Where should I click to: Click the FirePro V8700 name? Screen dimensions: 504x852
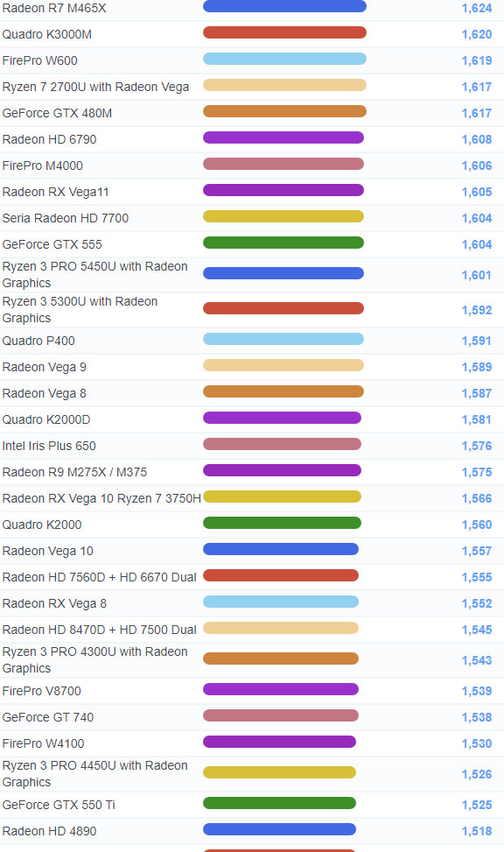41,691
